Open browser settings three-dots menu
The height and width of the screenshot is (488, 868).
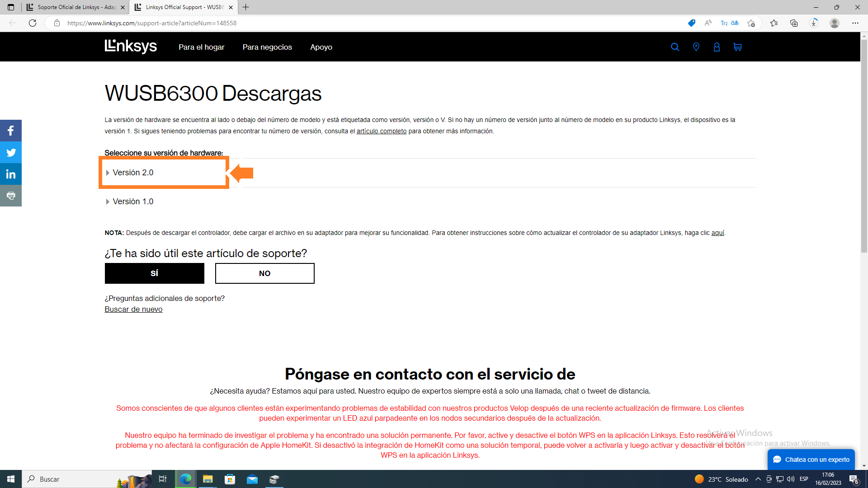[x=855, y=23]
